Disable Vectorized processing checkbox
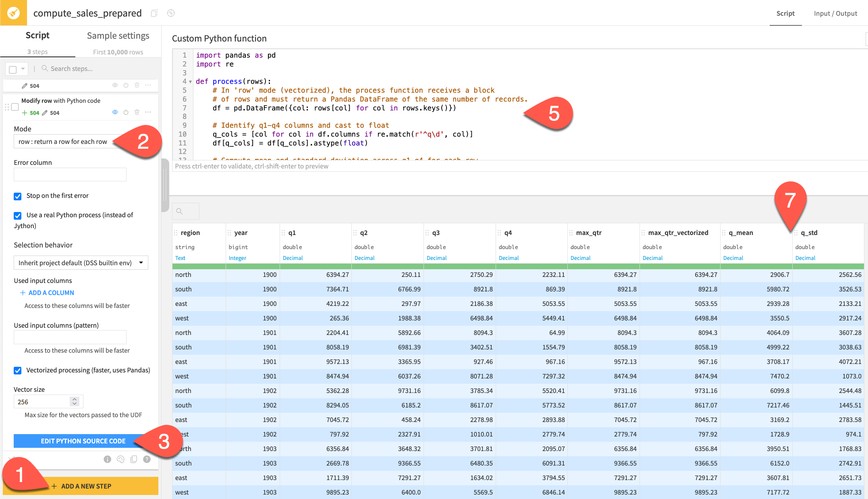Viewport: 868px width, 499px height. tap(18, 370)
